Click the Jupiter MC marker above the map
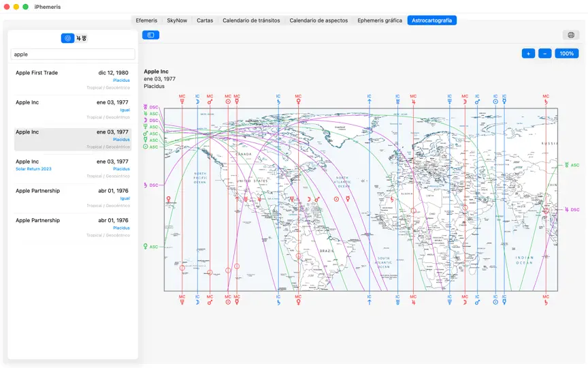Screen dimensions: 588x368 coord(413,99)
